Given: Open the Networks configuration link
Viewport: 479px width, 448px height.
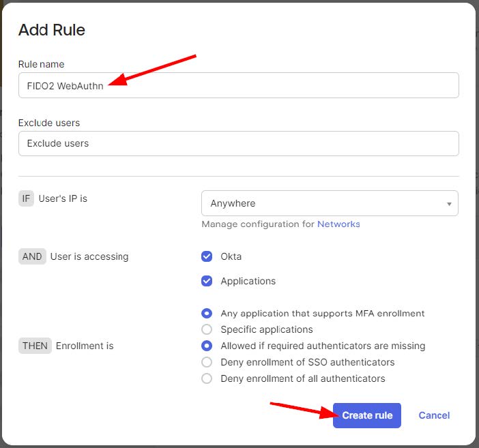Looking at the screenshot, I should pos(338,224).
